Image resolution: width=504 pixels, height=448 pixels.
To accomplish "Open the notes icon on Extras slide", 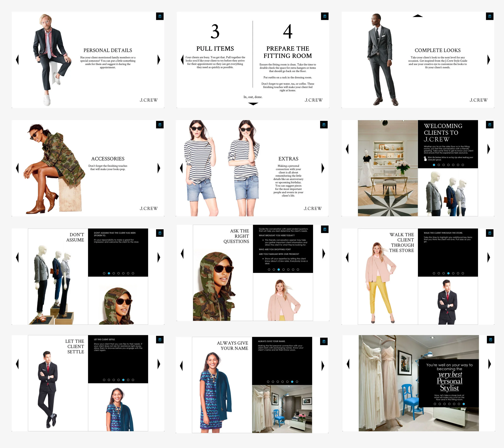I will pos(324,125).
